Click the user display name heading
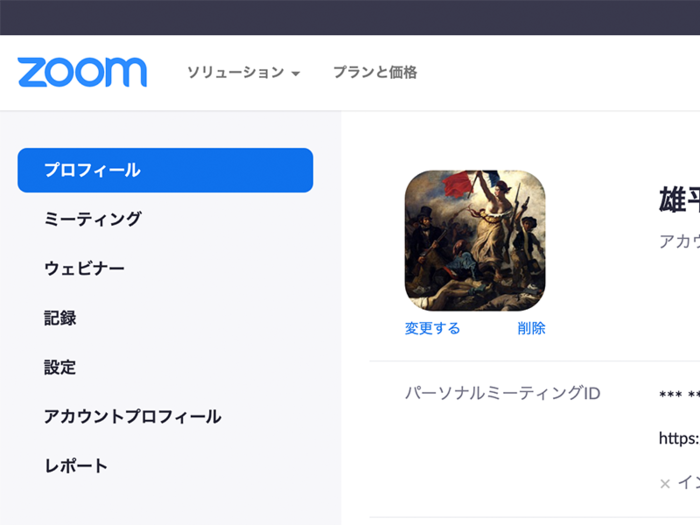700x525 pixels. pyautogui.click(x=679, y=200)
